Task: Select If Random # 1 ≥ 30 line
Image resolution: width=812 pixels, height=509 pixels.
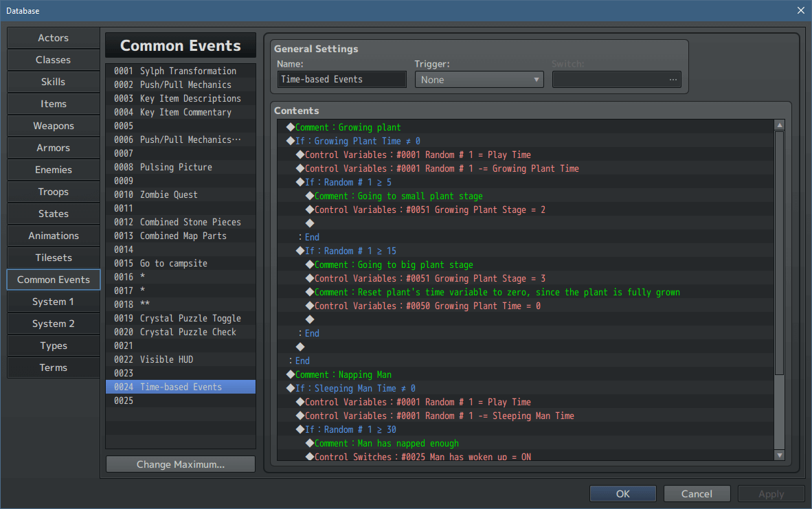Action: tap(526, 429)
